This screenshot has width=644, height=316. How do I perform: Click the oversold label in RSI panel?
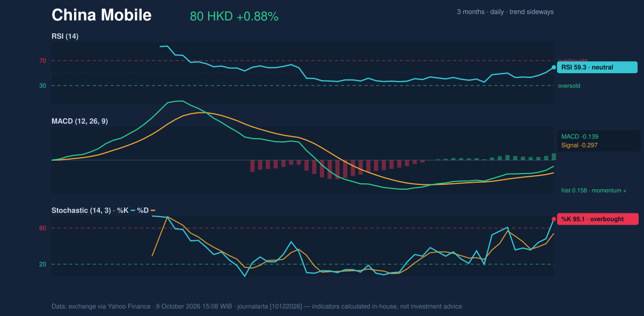coord(569,85)
